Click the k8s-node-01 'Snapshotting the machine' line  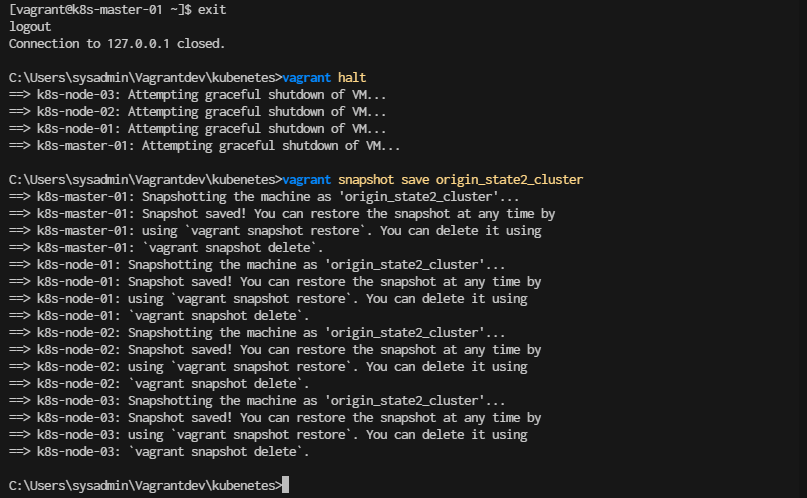point(257,264)
